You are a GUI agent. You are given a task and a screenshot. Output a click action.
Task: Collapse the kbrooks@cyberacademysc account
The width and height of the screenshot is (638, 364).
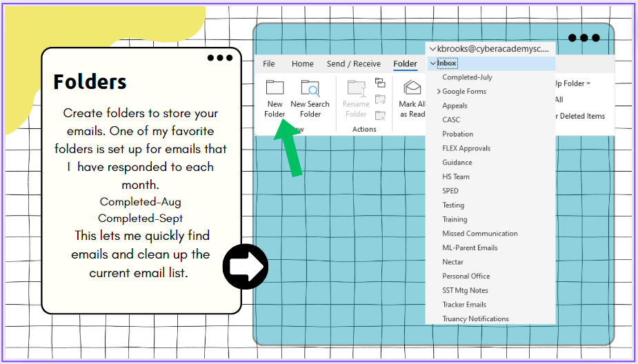tap(432, 49)
